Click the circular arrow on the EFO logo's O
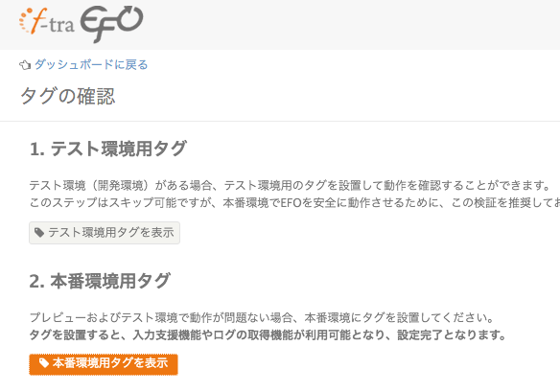Image resolution: width=560 pixels, height=392 pixels. [128, 19]
